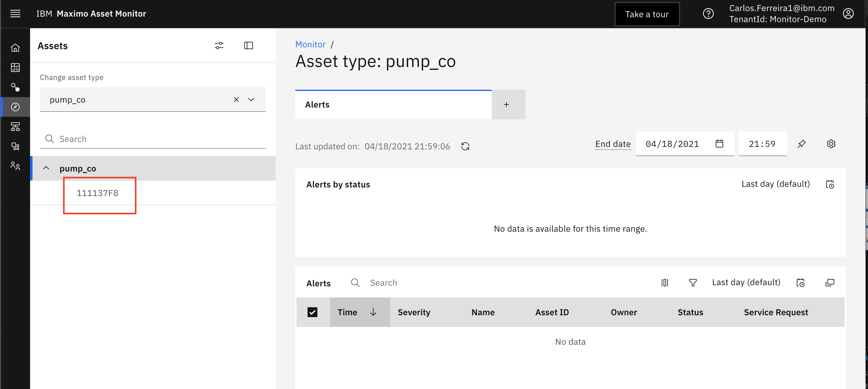The image size is (868, 389).
Task: Open the user profile avatar icon
Action: 848,14
